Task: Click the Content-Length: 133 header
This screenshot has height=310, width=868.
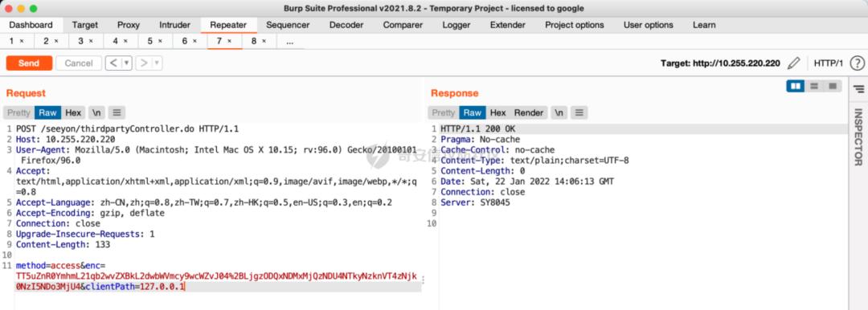Action: (63, 244)
